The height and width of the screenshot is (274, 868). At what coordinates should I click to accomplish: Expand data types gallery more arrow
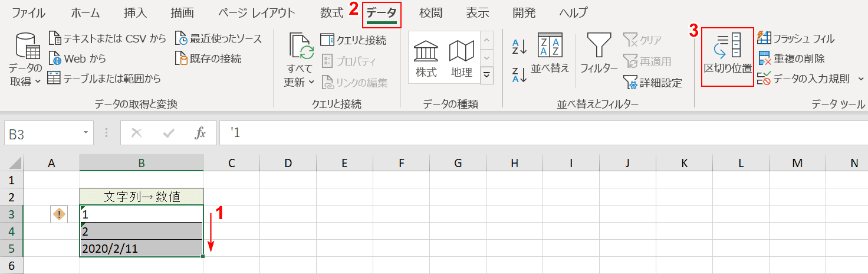[x=487, y=74]
